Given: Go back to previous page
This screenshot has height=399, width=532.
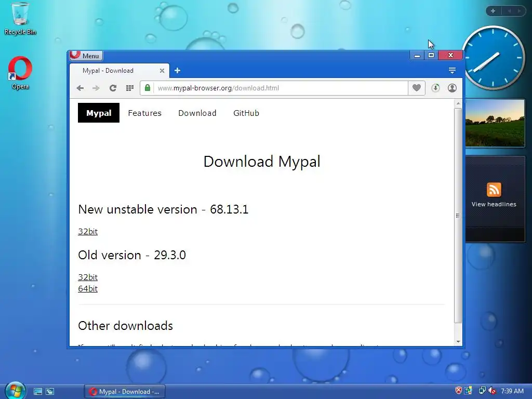Looking at the screenshot, I should pyautogui.click(x=80, y=88).
